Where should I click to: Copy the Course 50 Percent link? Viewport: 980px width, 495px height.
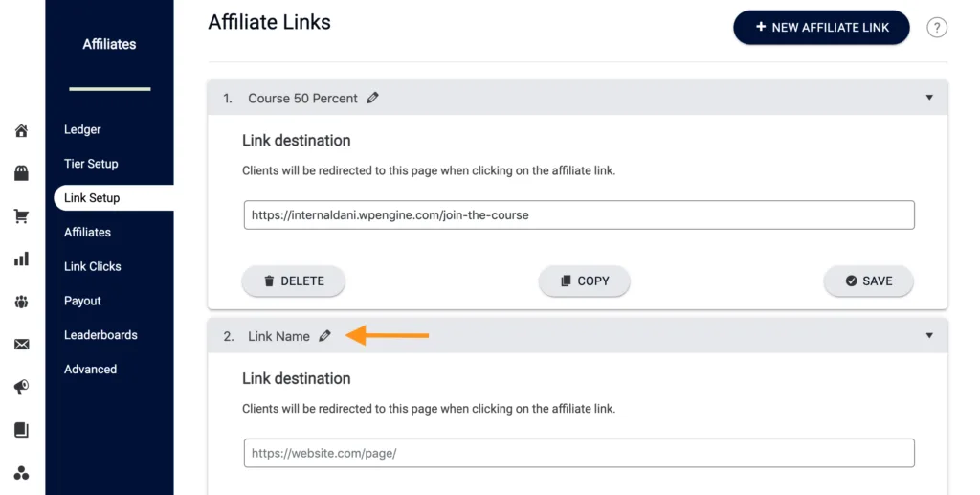pos(585,281)
